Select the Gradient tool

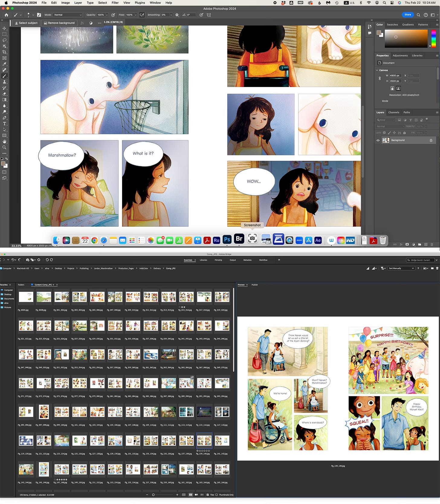[x=4, y=100]
